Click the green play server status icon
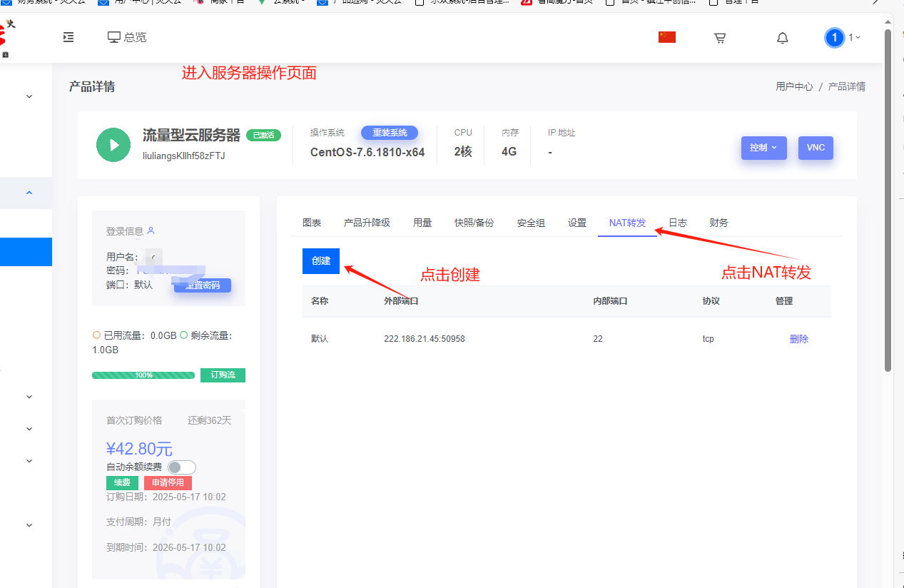The height and width of the screenshot is (588, 904). [x=113, y=145]
